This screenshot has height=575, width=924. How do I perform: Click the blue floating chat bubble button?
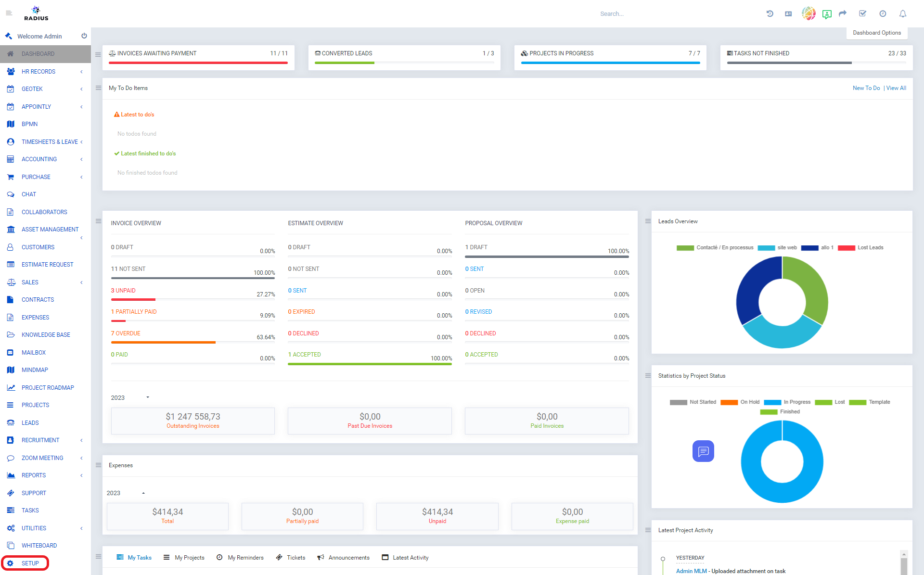click(x=703, y=451)
